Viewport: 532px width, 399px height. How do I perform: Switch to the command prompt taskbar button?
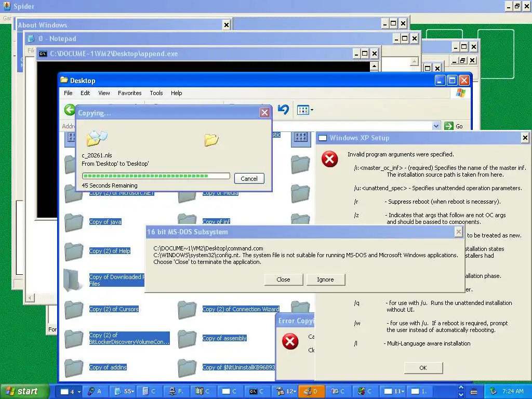click(x=257, y=391)
